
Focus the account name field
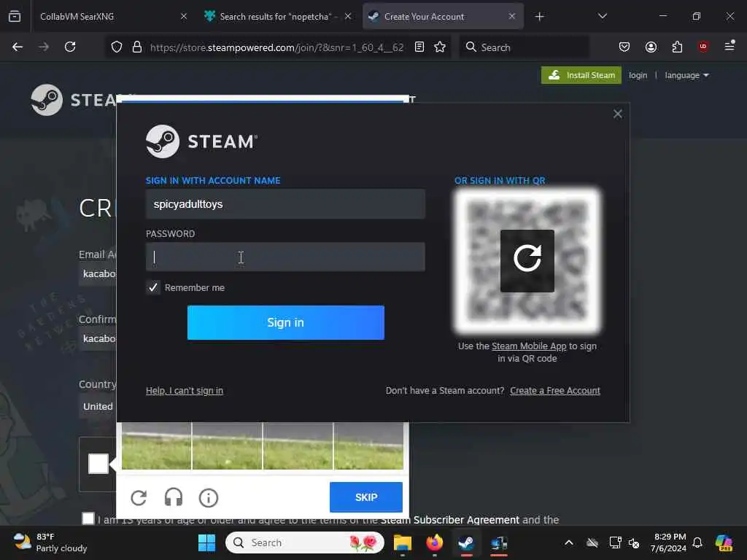(x=285, y=204)
